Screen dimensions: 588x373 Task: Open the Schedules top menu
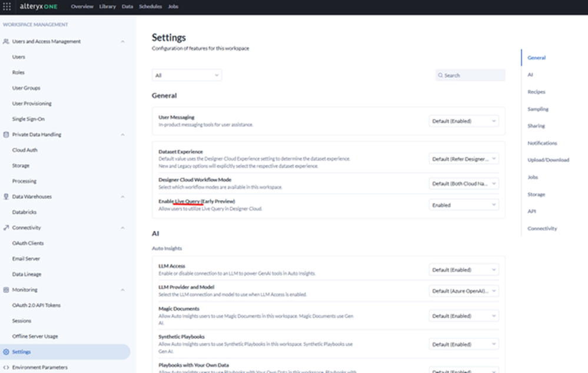coord(150,6)
